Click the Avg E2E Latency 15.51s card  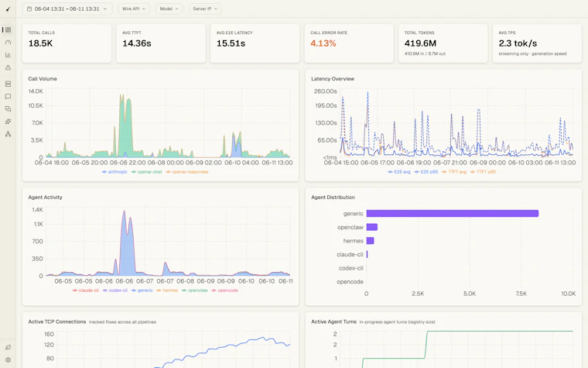(x=255, y=43)
